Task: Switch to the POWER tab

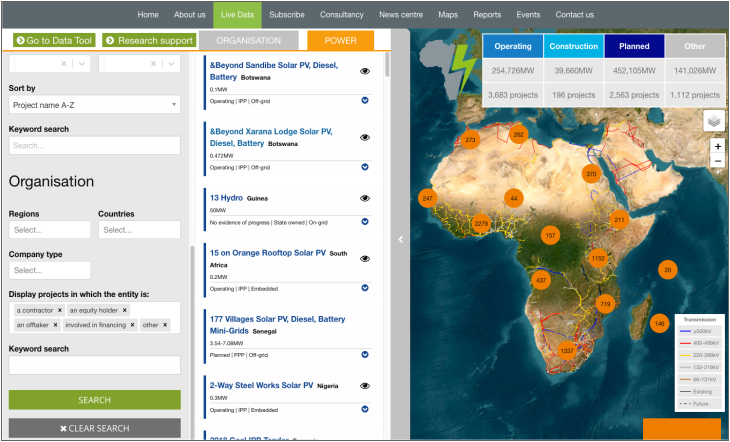Action: coord(340,41)
